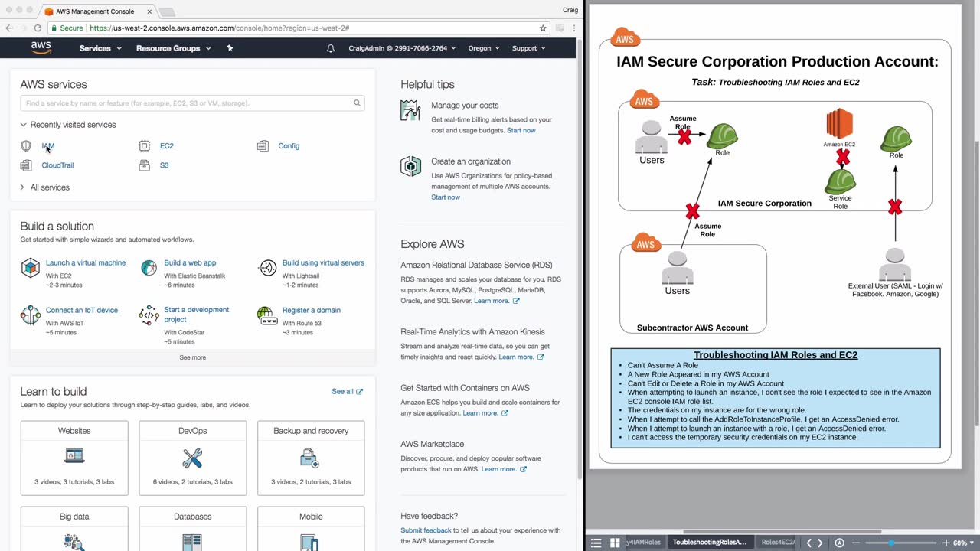Open the Launch a virtual machine link
The height and width of the screenshot is (551, 980).
pos(86,263)
